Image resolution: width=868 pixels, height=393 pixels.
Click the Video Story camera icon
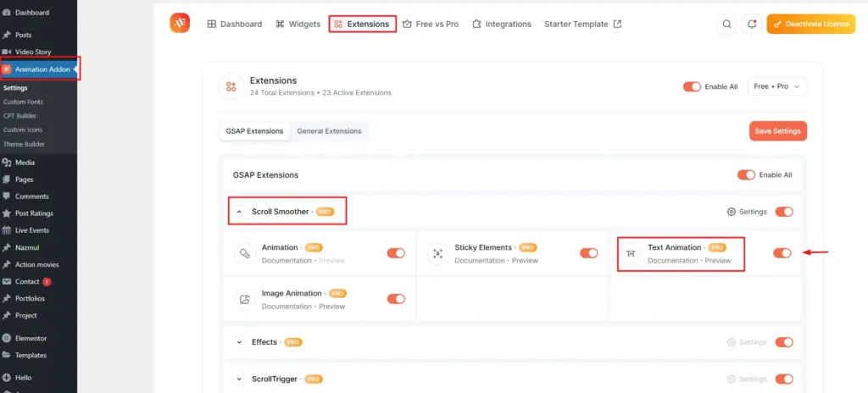point(7,52)
